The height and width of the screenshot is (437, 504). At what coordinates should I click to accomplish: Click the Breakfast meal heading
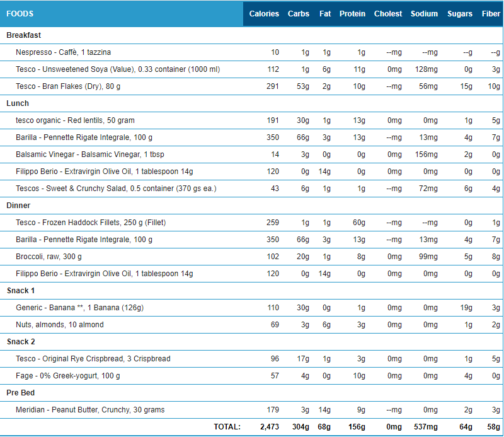coord(24,35)
